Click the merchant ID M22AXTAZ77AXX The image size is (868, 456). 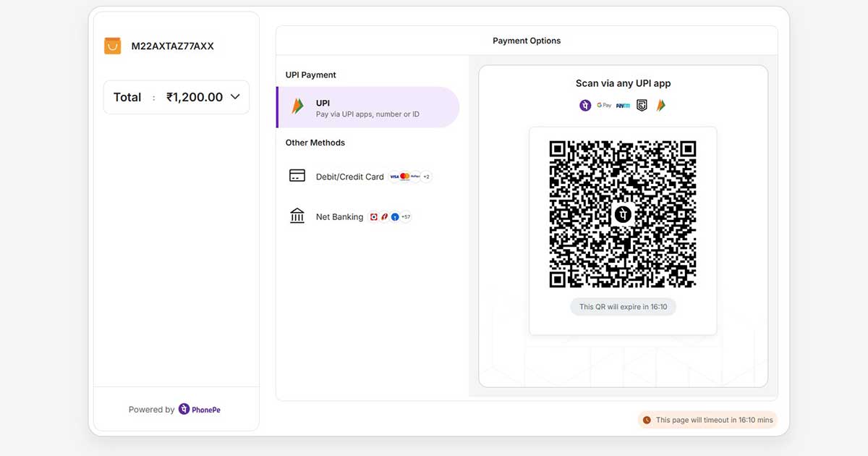click(x=172, y=46)
